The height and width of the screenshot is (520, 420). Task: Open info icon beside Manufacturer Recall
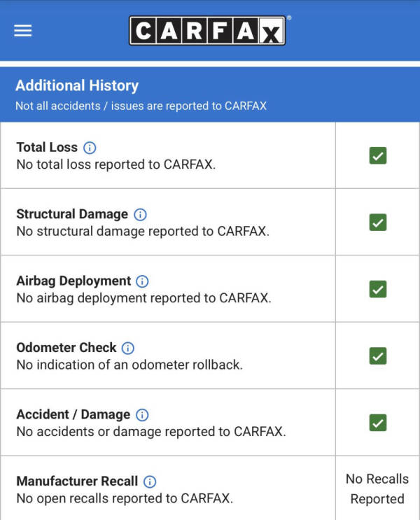coord(150,482)
